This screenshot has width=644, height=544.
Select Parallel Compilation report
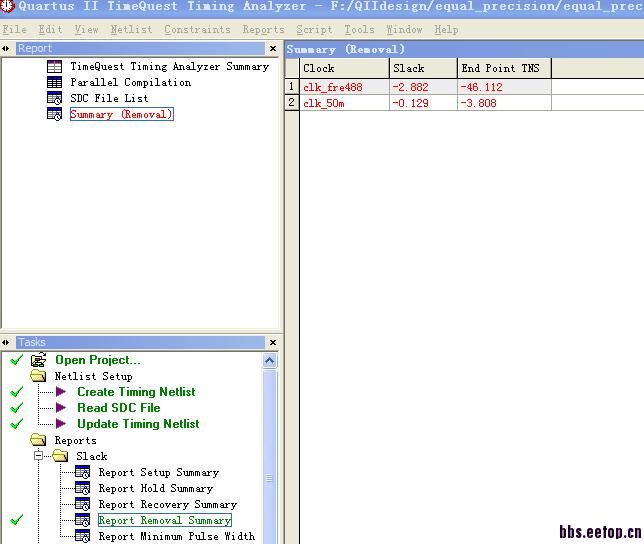click(130, 83)
